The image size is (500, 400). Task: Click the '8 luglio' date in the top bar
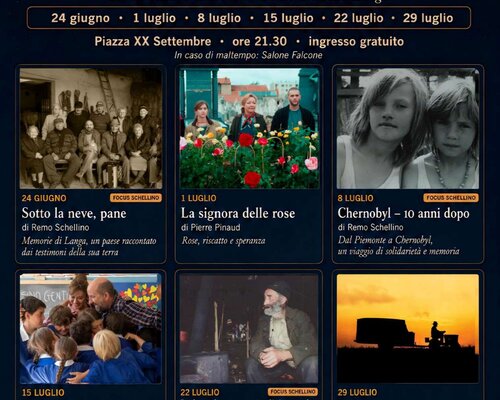[219, 18]
